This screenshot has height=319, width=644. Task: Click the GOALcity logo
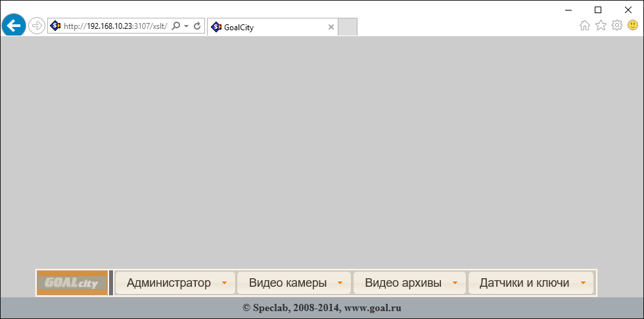pyautogui.click(x=72, y=283)
